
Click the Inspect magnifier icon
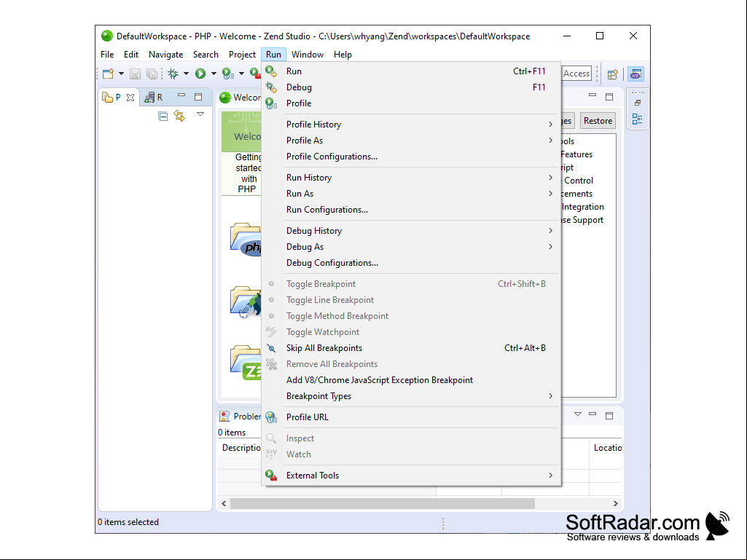point(271,438)
